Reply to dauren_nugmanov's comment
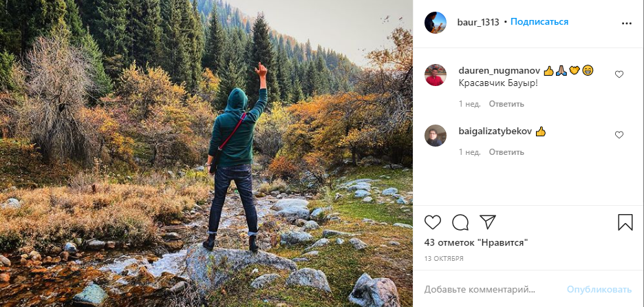This screenshot has height=307, width=644. 506,104
